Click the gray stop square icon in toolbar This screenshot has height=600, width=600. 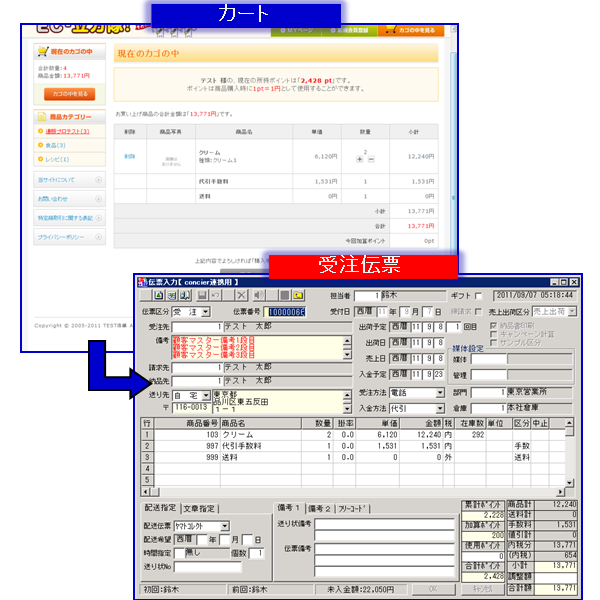(285, 295)
